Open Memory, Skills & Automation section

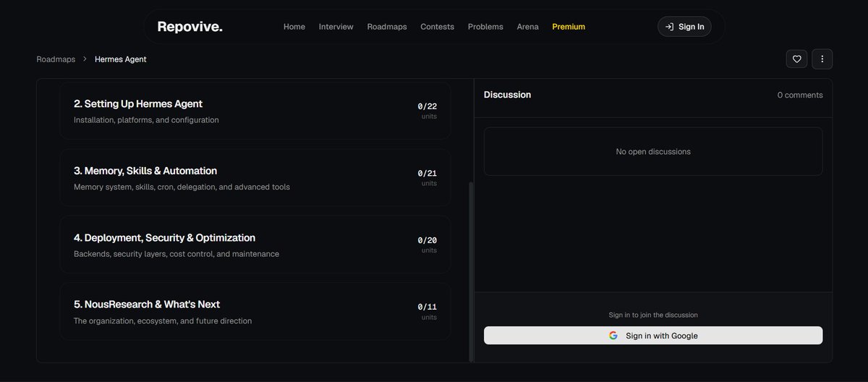[x=255, y=178]
